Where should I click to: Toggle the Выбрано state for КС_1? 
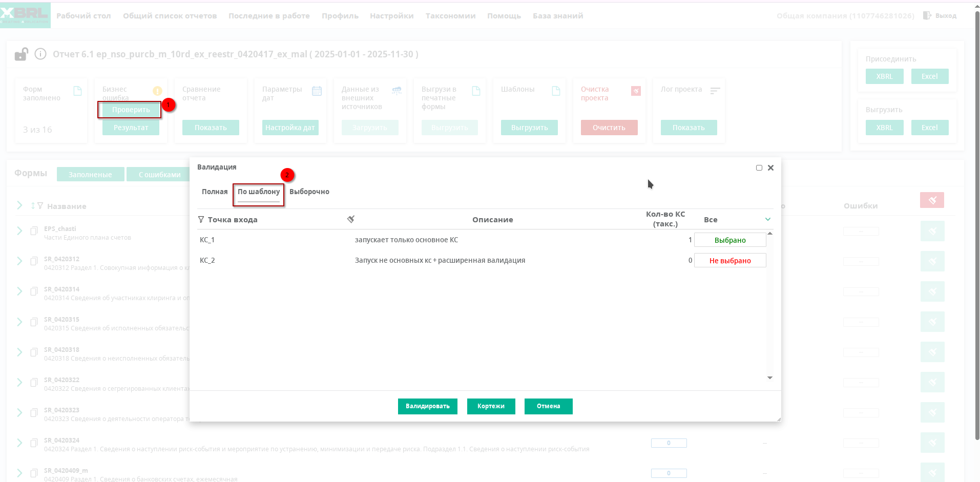pos(729,240)
